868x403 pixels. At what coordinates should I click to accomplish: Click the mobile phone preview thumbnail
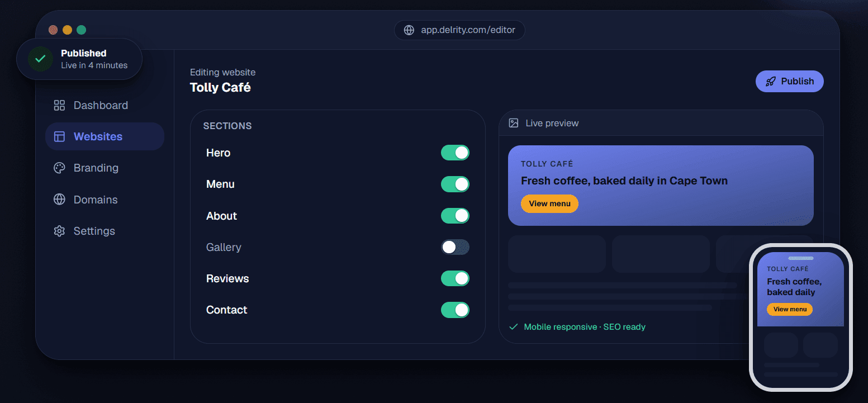click(800, 317)
